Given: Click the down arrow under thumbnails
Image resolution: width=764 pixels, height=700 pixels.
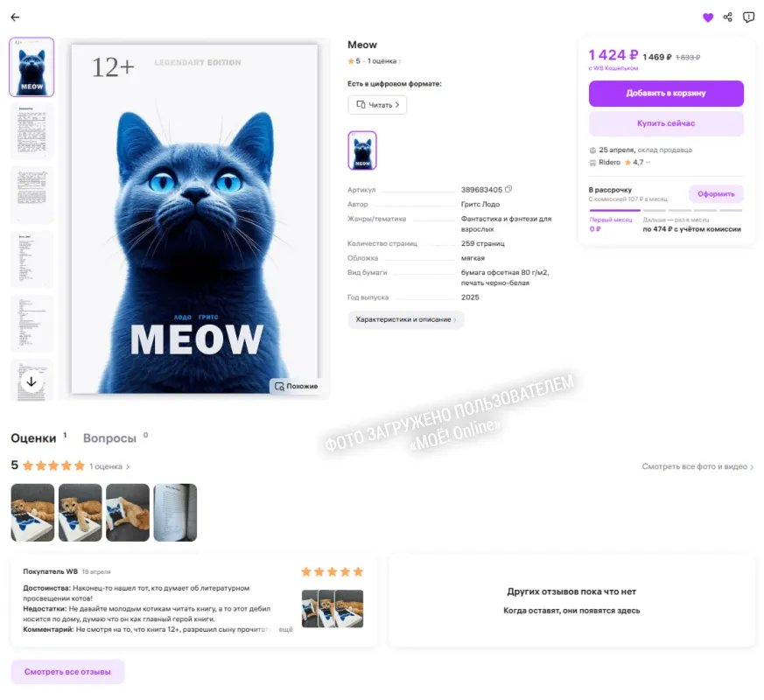Looking at the screenshot, I should click(32, 381).
